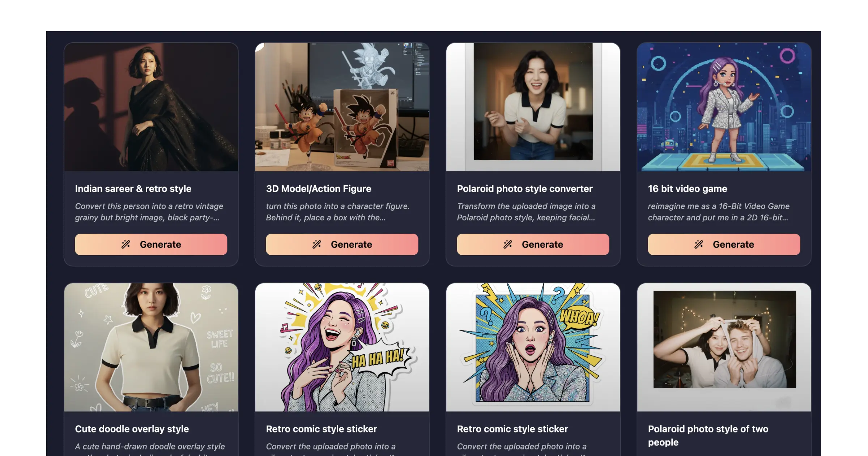The image size is (868, 456).
Task: Select the 16 bit video game title
Action: click(x=688, y=189)
